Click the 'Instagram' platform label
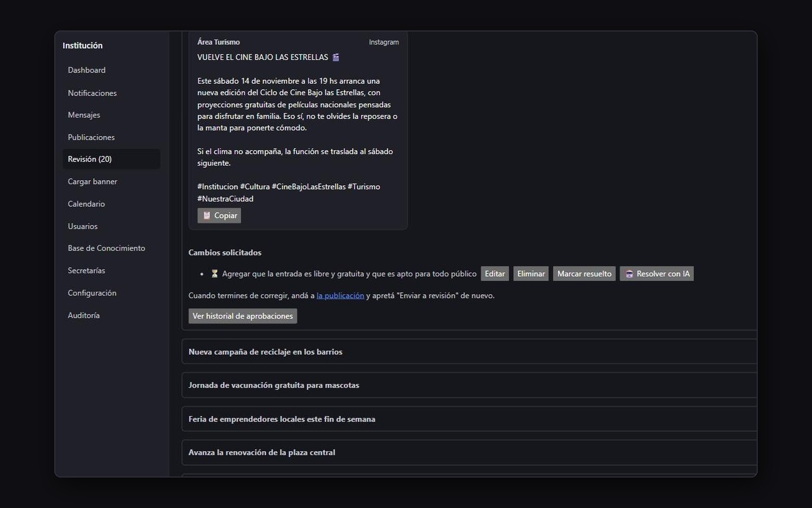This screenshot has width=812, height=508. 384,42
